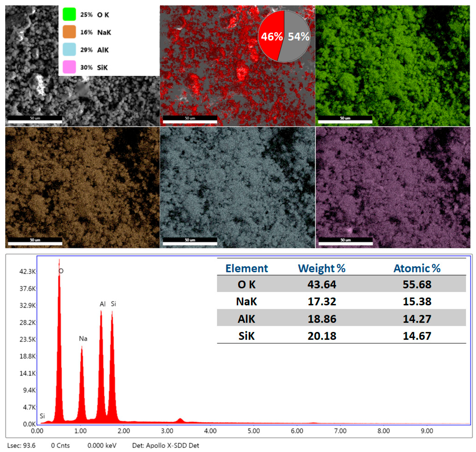
Task: Click the orange NaK legend swatch
Action: click(x=69, y=32)
